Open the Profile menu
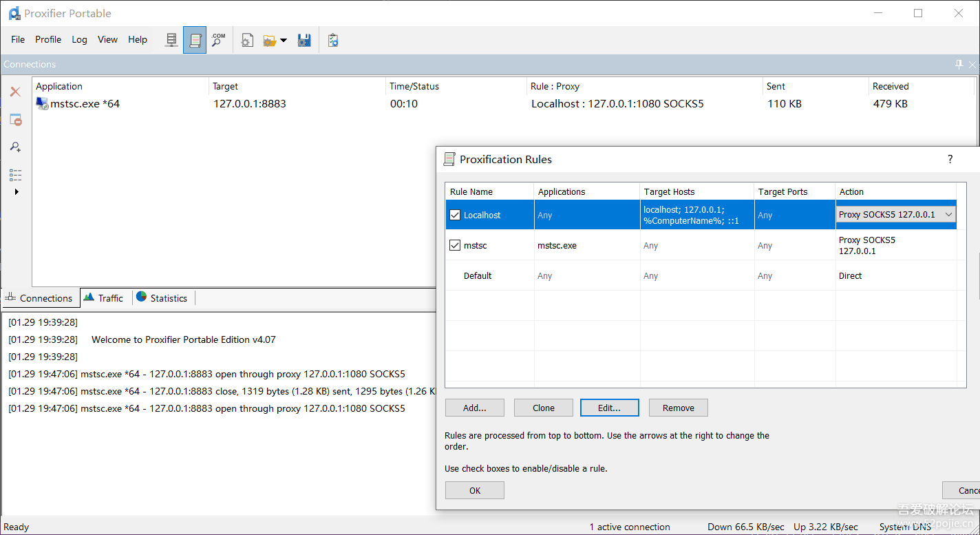980x535 pixels. [x=48, y=39]
